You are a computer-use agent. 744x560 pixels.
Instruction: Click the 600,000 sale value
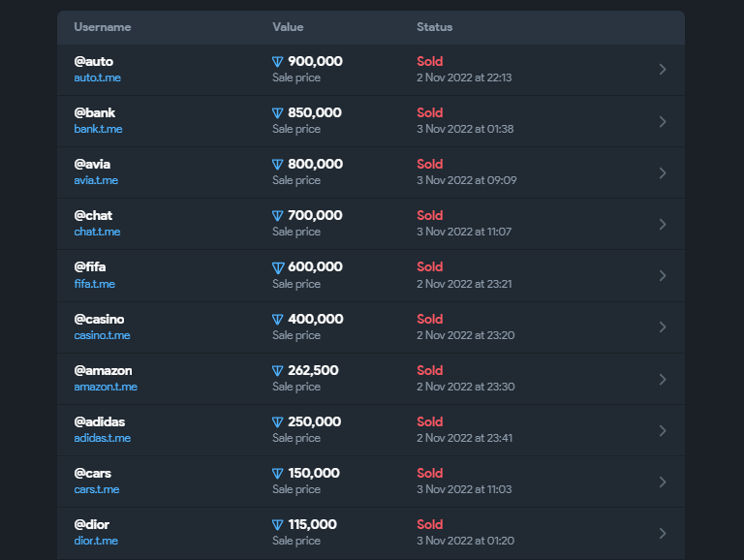(315, 266)
